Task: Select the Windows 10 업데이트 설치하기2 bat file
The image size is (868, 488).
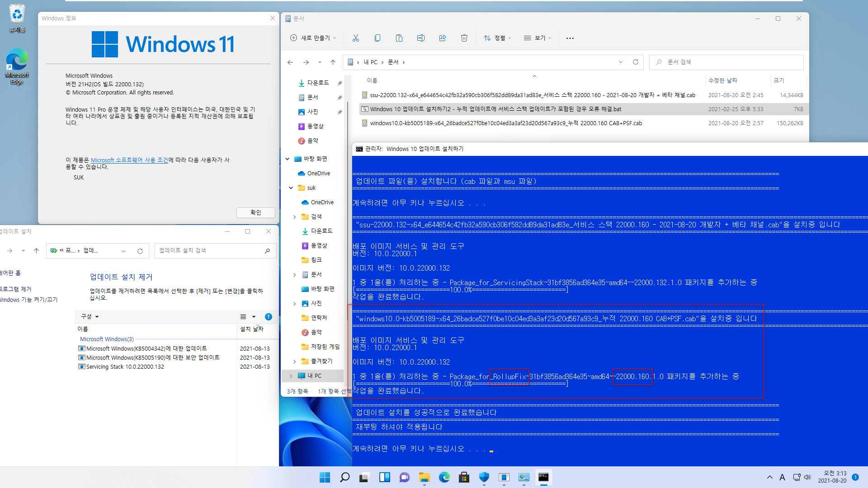Action: tap(582, 109)
